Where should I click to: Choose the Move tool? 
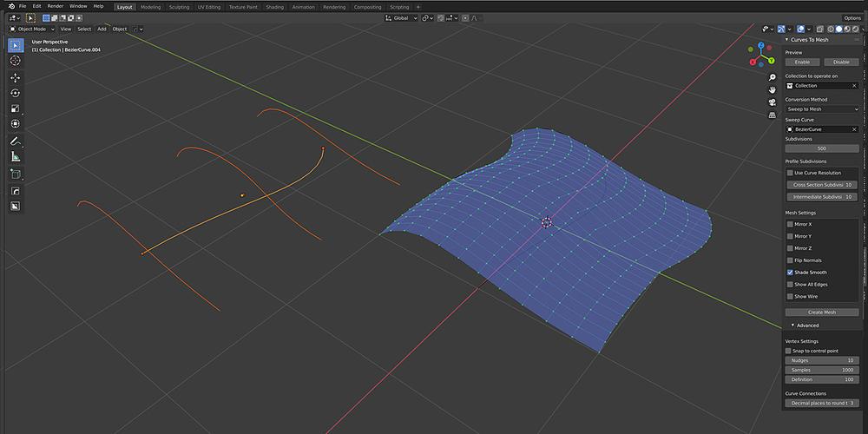[16, 78]
